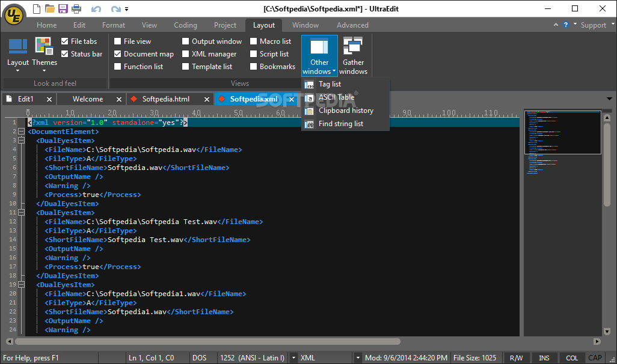Toggle COL column mode in the status bar
The width and height of the screenshot is (617, 364).
572,358
